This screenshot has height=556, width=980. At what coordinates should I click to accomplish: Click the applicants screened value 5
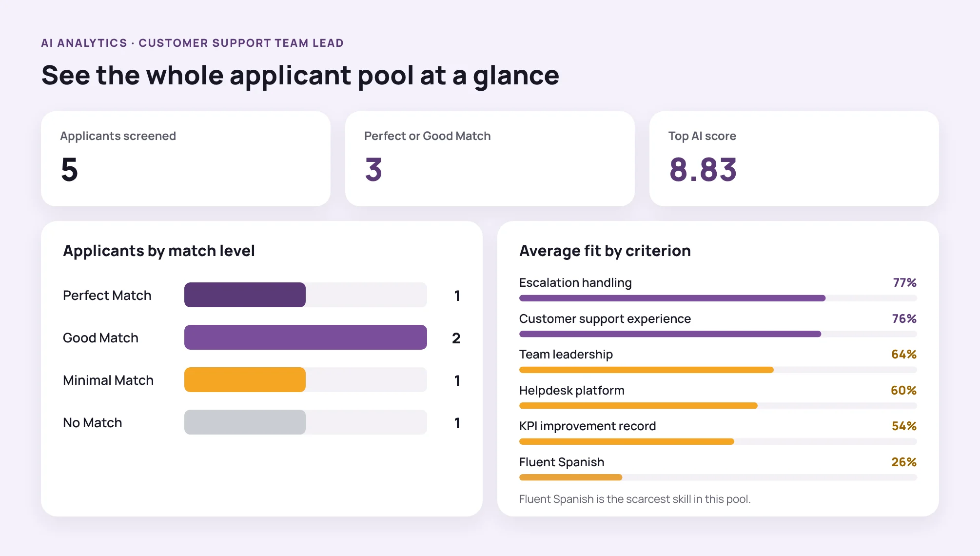click(x=69, y=170)
